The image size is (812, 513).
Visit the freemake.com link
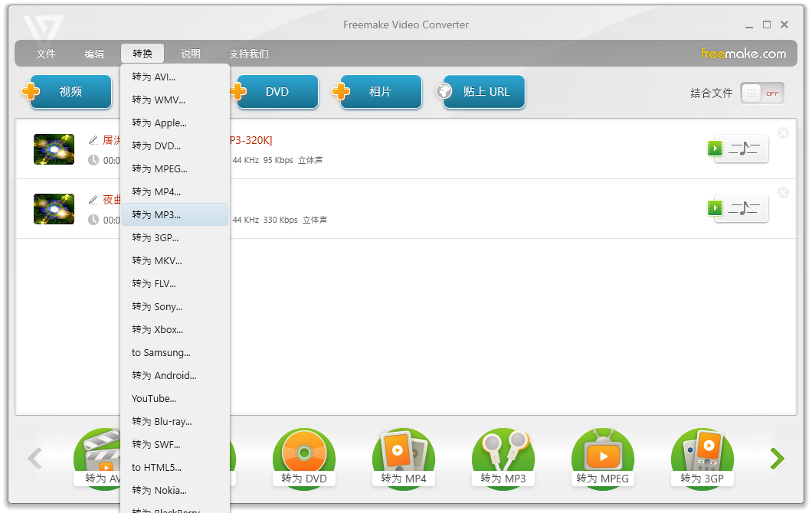click(x=743, y=54)
